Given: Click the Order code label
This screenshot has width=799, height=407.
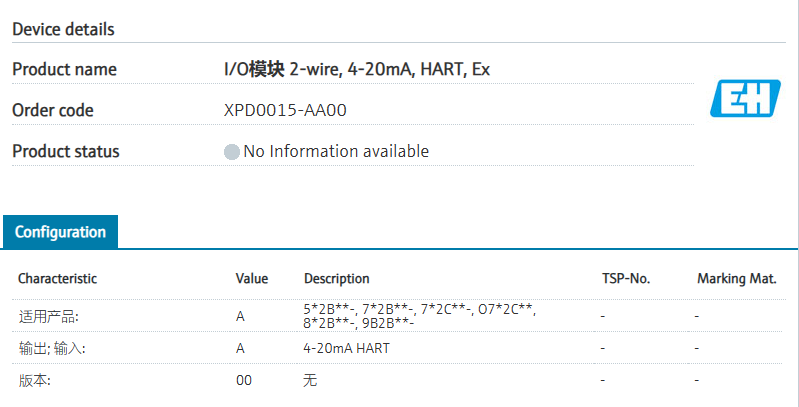Looking at the screenshot, I should (52, 110).
